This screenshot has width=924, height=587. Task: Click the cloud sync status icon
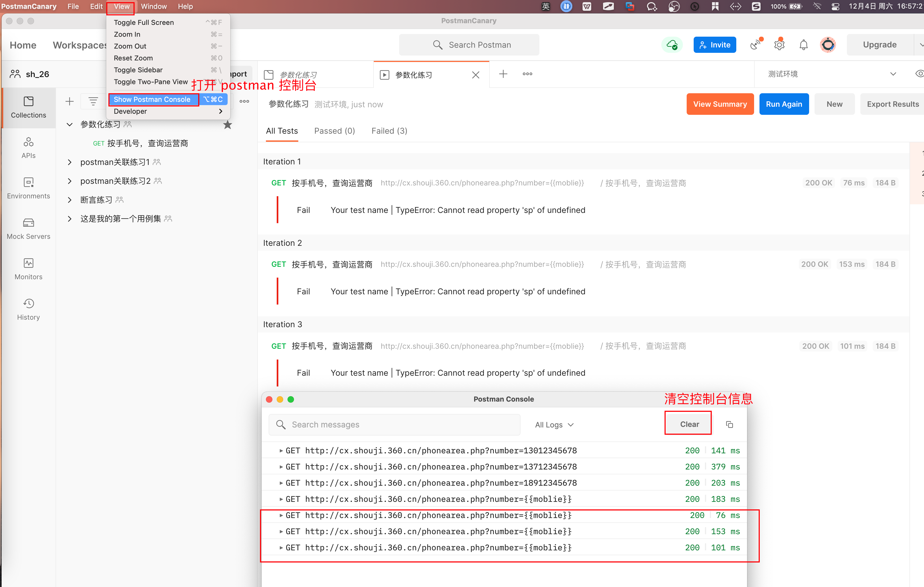pos(672,45)
